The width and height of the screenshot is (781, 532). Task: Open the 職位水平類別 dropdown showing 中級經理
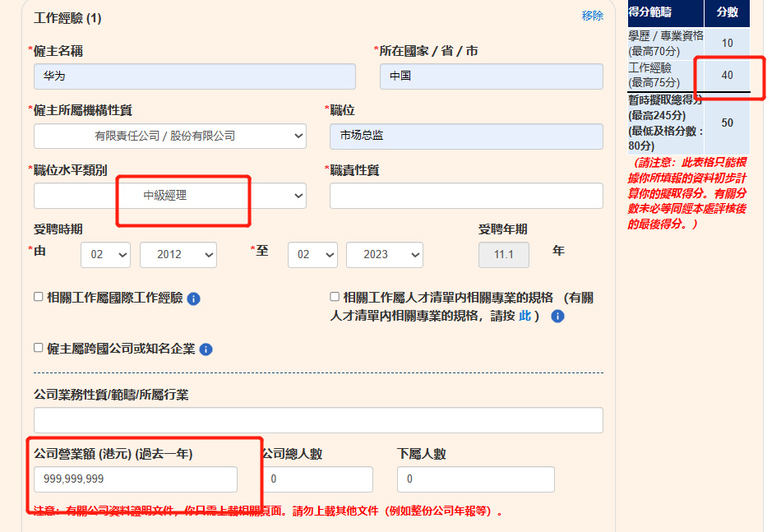170,196
